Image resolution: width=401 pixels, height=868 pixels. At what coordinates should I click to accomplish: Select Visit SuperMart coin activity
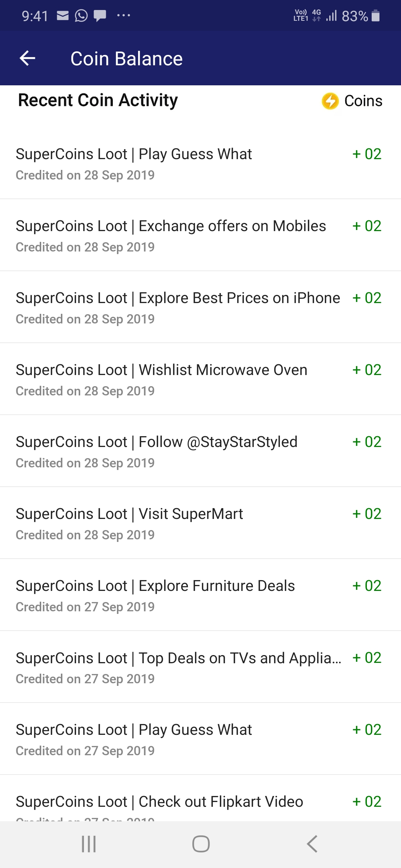(x=200, y=523)
